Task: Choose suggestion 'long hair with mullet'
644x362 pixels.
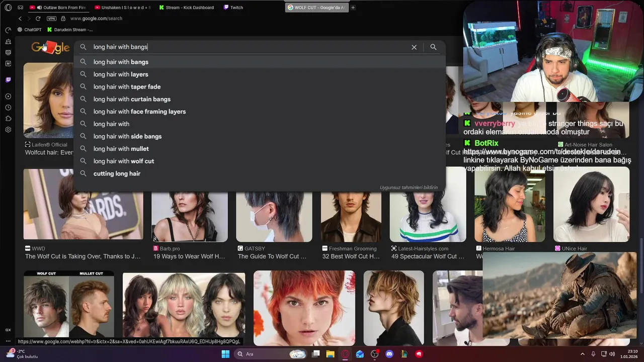Action: (260, 149)
